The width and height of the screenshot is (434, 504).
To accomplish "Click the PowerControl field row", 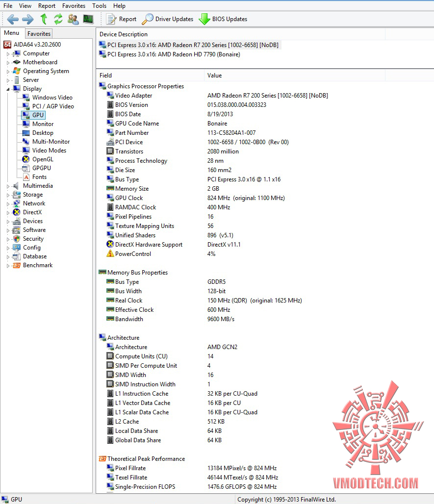I will (161, 254).
